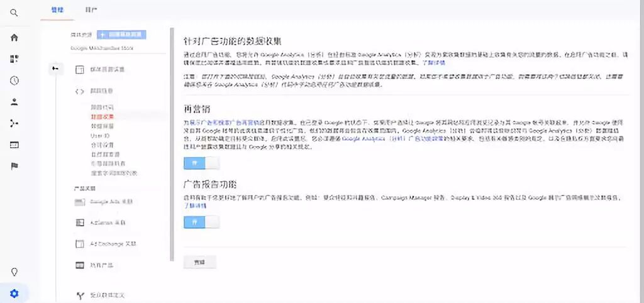Image resolution: width=644 pixels, height=303 pixels.
Task: Open Realtime reports clock icon
Action: point(14,80)
